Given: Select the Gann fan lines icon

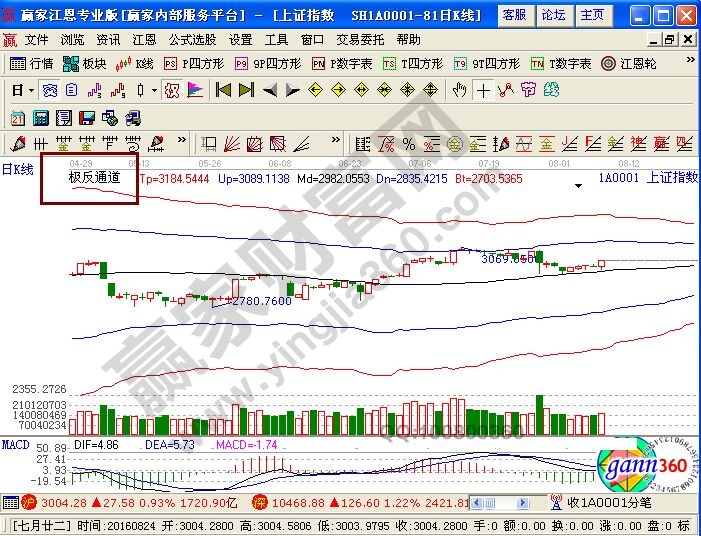Looking at the screenshot, I should point(232,144).
